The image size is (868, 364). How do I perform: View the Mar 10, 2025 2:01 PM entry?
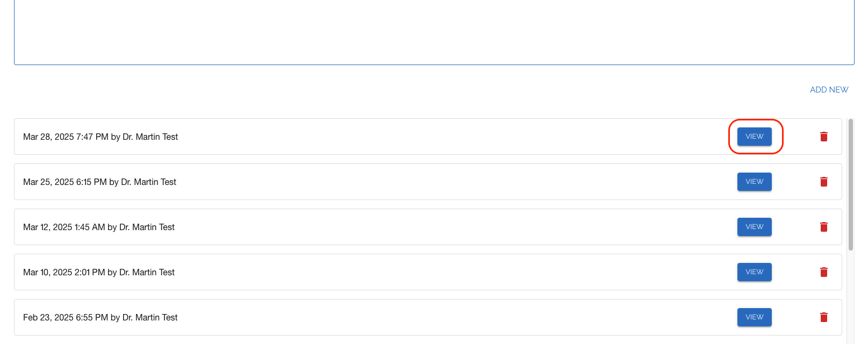tap(754, 272)
